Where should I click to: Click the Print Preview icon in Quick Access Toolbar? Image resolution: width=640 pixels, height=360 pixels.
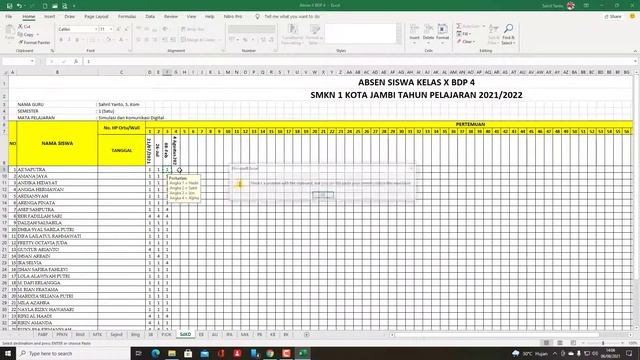coord(65,6)
